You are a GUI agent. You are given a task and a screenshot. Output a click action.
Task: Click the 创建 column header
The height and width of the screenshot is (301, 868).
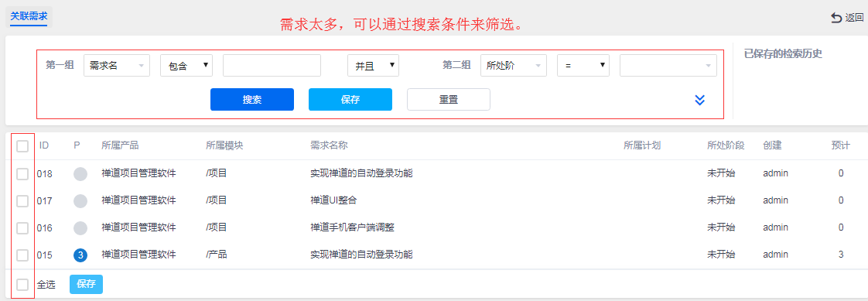(x=772, y=145)
